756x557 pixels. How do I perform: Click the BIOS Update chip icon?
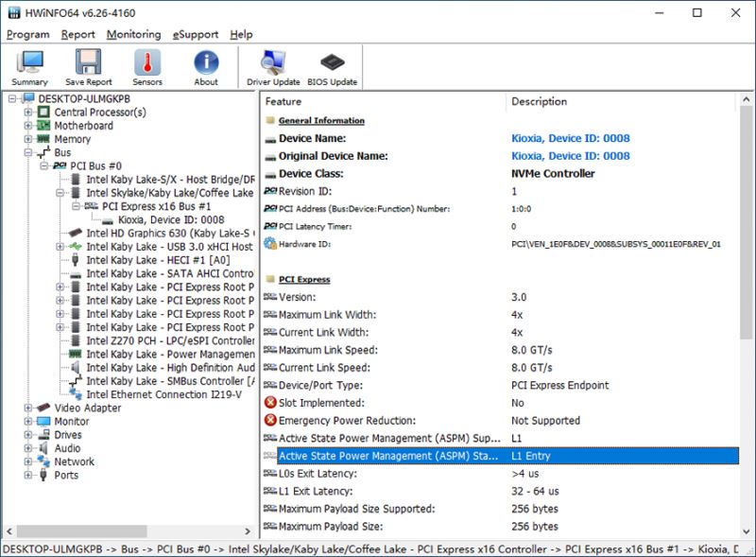(x=332, y=67)
